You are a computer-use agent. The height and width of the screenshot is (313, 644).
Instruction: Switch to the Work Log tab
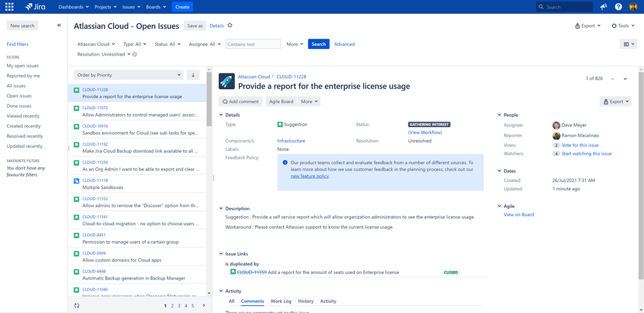click(281, 301)
